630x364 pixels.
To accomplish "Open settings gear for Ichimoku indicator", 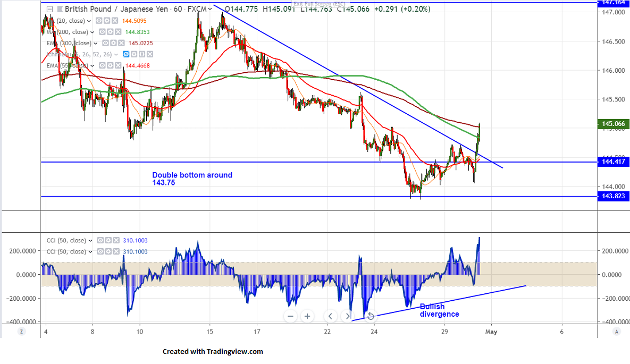I will coord(134,54).
